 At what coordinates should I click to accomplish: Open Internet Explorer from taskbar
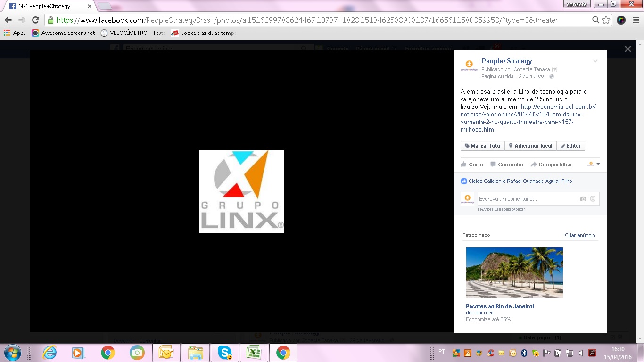click(x=50, y=353)
